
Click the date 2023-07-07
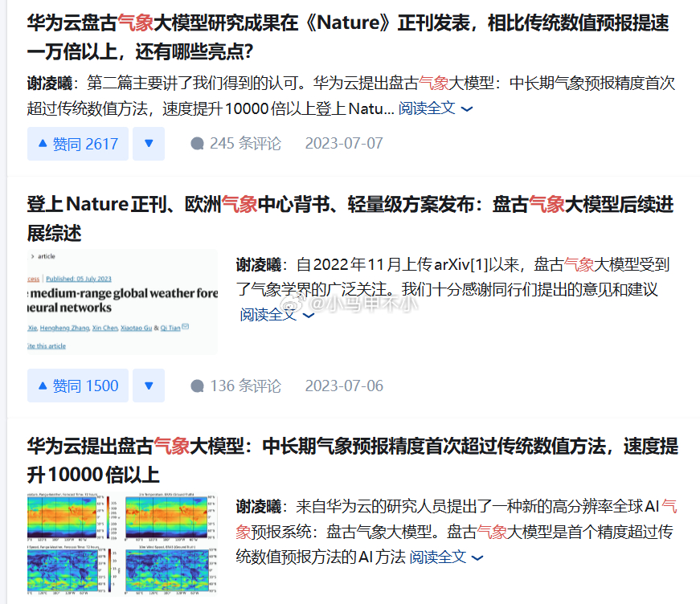[344, 143]
